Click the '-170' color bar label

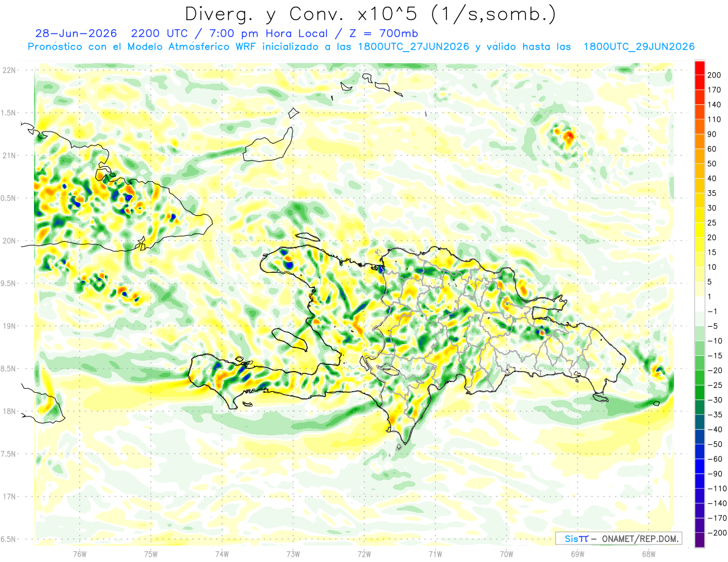coord(718,518)
